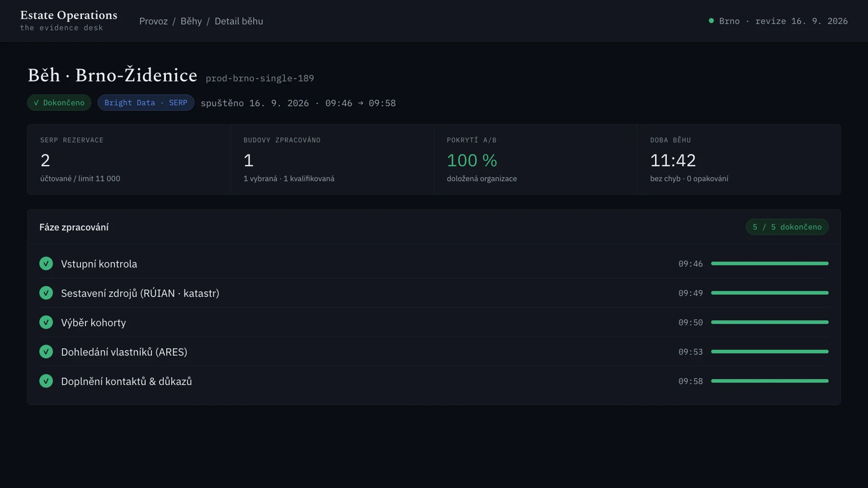Click the check icon next to Výběr kohorty
Image resolution: width=868 pixels, height=488 pixels.
(46, 322)
